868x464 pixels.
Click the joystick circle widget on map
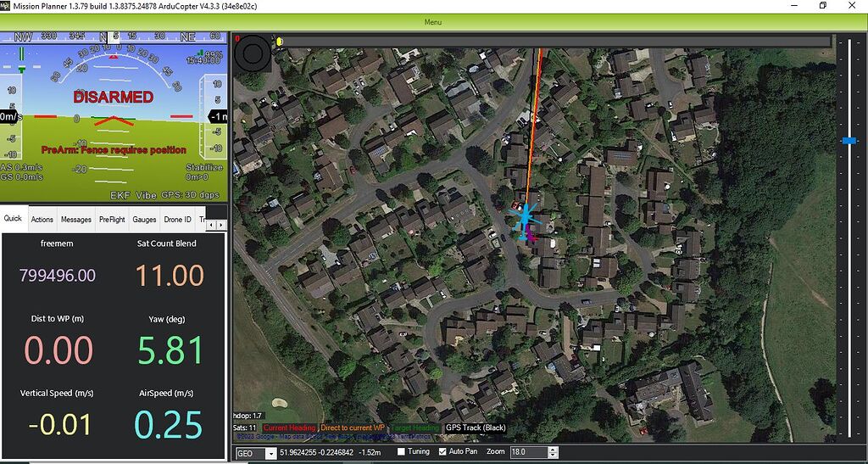[253, 57]
